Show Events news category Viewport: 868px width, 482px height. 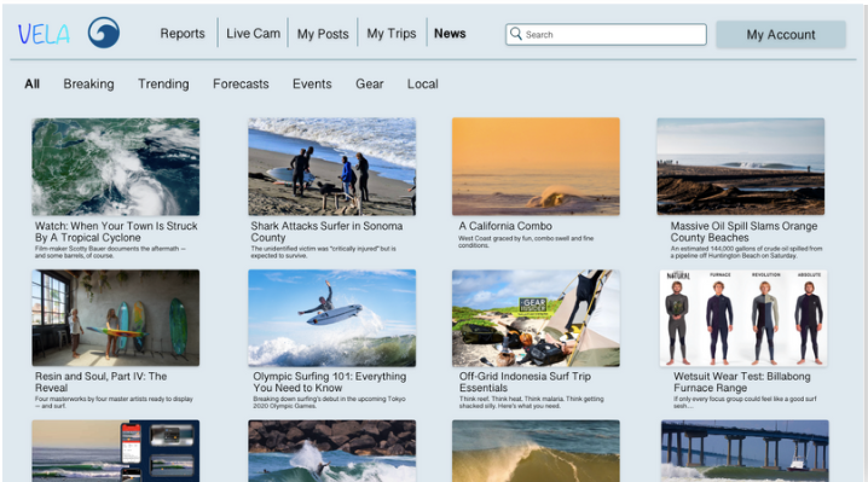(312, 84)
